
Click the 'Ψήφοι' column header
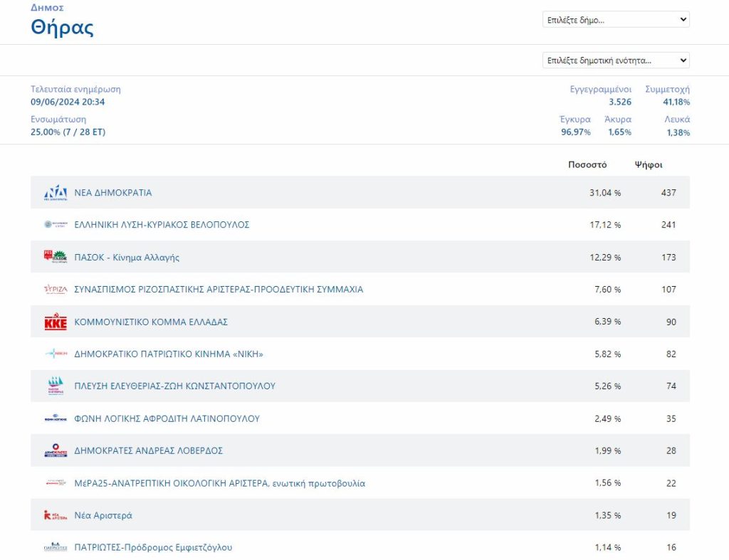coord(649,164)
